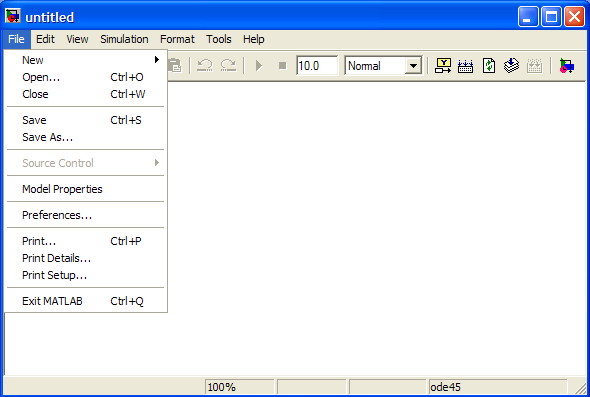
Task: Select Print Setup...
Action: tap(85, 275)
